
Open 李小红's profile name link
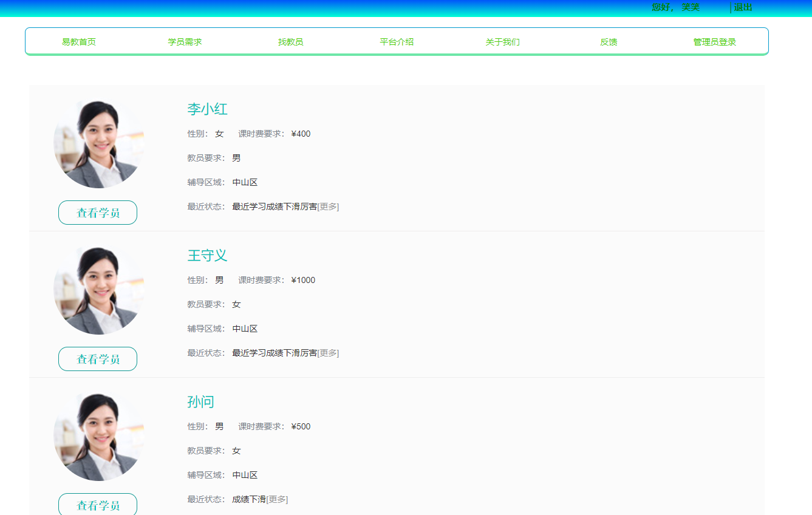(x=206, y=109)
